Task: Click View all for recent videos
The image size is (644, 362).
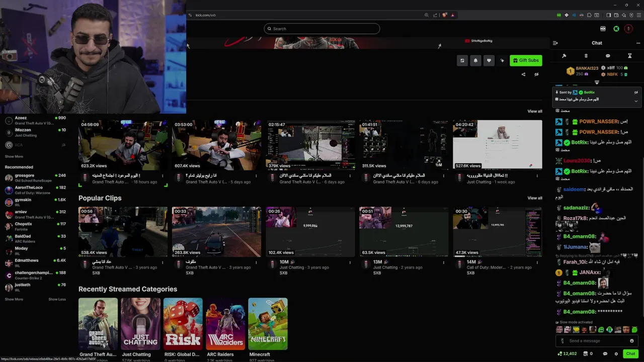Action: coord(535,111)
